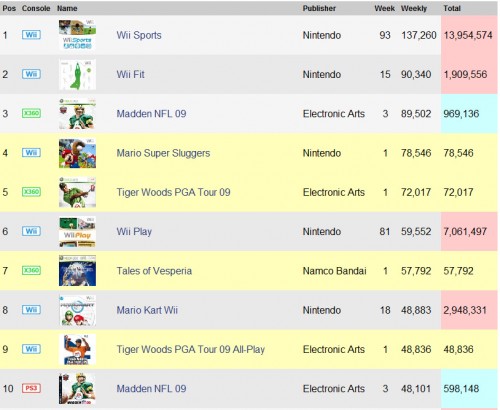This screenshot has height=410, width=500.
Task: Sort table by the Total column header
Action: tap(452, 8)
